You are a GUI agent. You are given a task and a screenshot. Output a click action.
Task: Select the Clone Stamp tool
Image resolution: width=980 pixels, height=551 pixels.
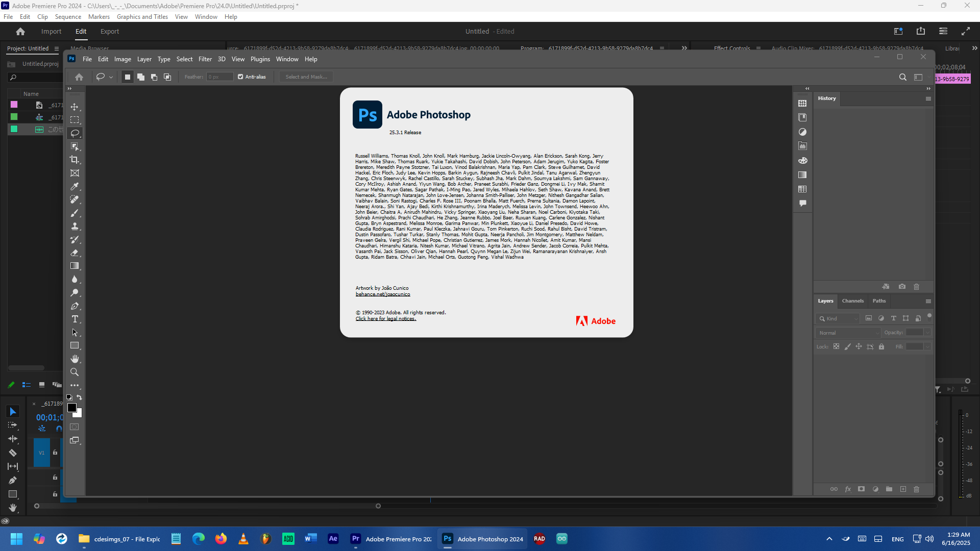[x=75, y=226]
